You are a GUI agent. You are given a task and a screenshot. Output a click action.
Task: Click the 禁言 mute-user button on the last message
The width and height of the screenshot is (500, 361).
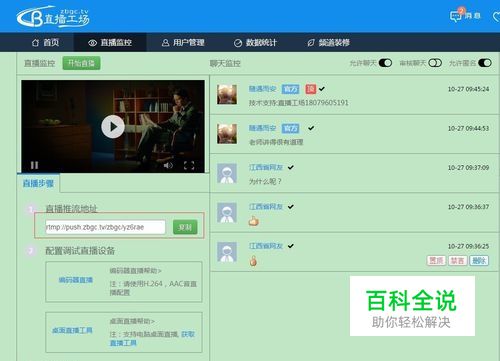click(x=457, y=260)
